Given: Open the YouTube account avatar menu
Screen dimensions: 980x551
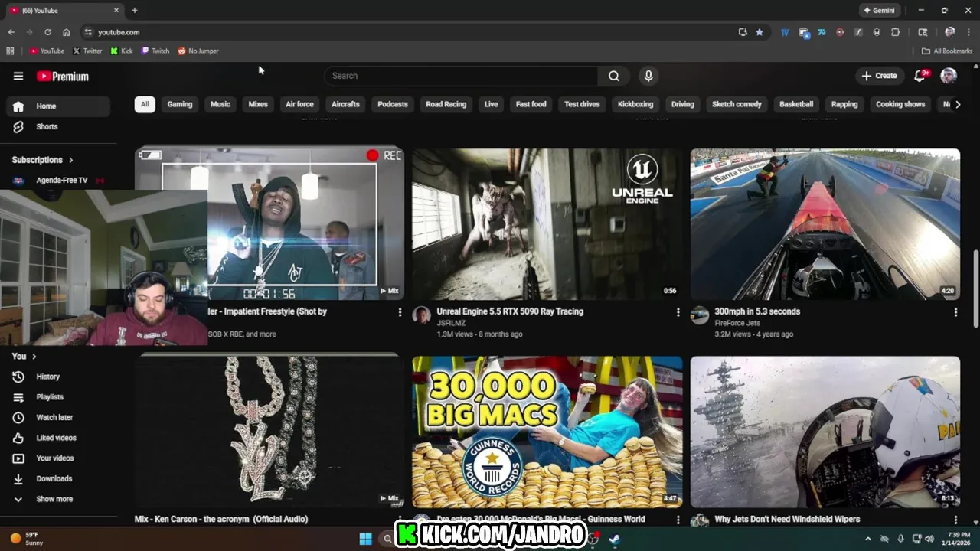Looking at the screenshot, I should (949, 76).
